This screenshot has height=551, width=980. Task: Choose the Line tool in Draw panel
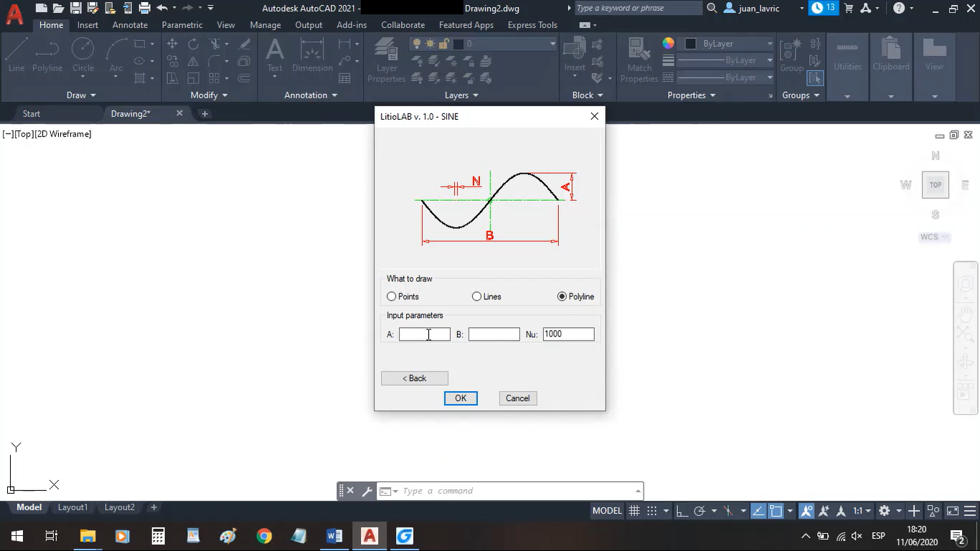(x=17, y=55)
